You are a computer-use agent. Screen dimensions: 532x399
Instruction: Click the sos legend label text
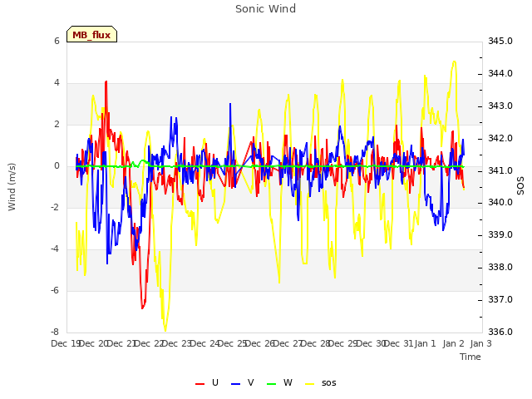[x=329, y=383]
